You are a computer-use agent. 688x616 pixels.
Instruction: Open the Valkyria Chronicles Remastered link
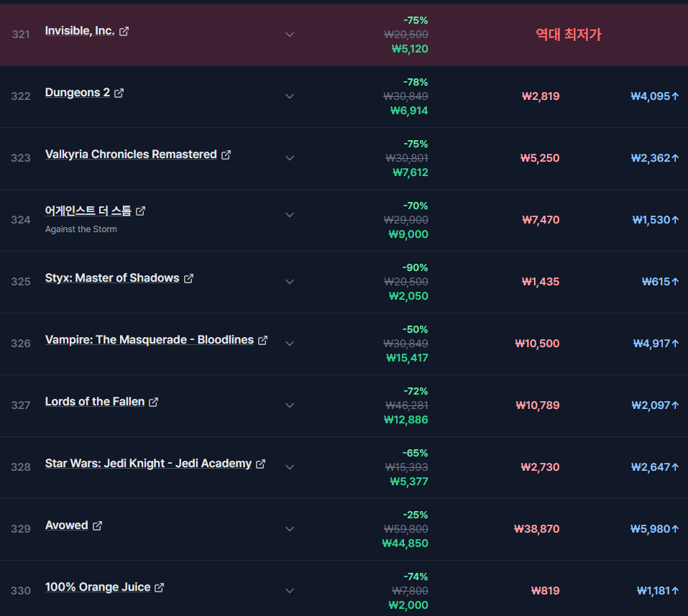click(x=131, y=155)
